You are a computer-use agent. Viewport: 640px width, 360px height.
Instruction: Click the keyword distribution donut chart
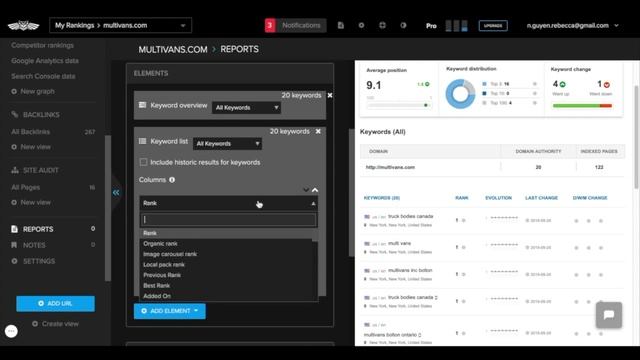[x=460, y=94]
